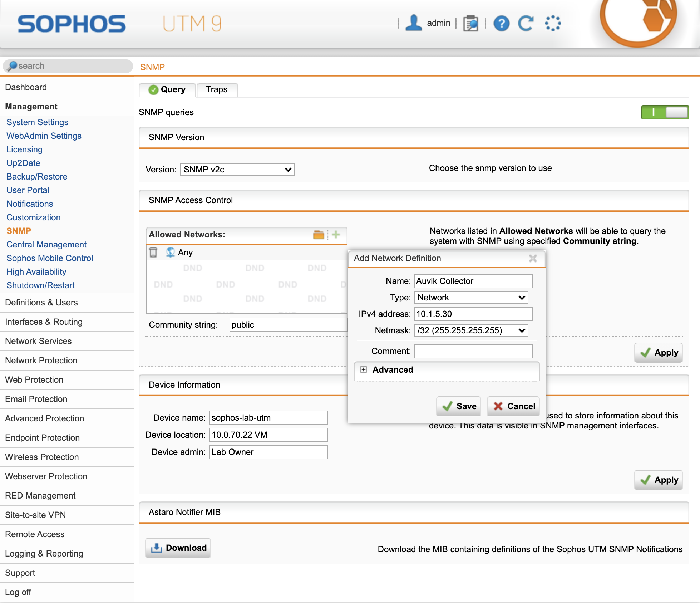Image resolution: width=700 pixels, height=603 pixels.
Task: Open the Type dropdown set to Network
Action: pos(471,298)
